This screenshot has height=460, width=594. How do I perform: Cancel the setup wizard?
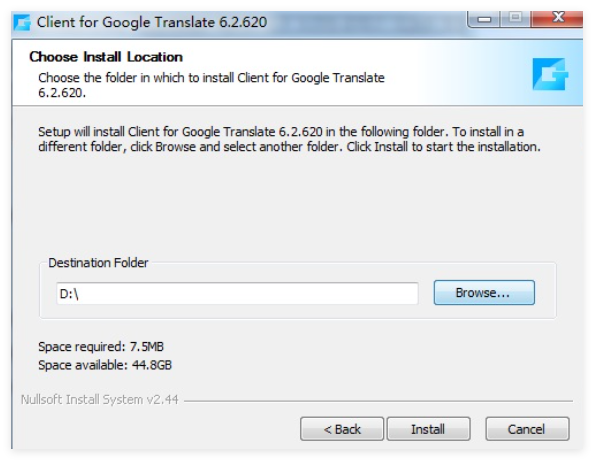click(x=527, y=429)
